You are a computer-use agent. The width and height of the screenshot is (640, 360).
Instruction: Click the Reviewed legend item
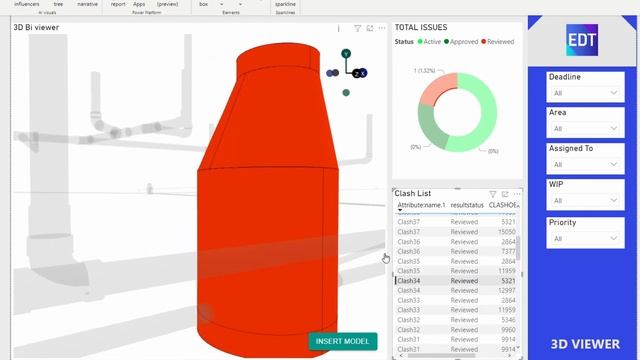coord(498,42)
